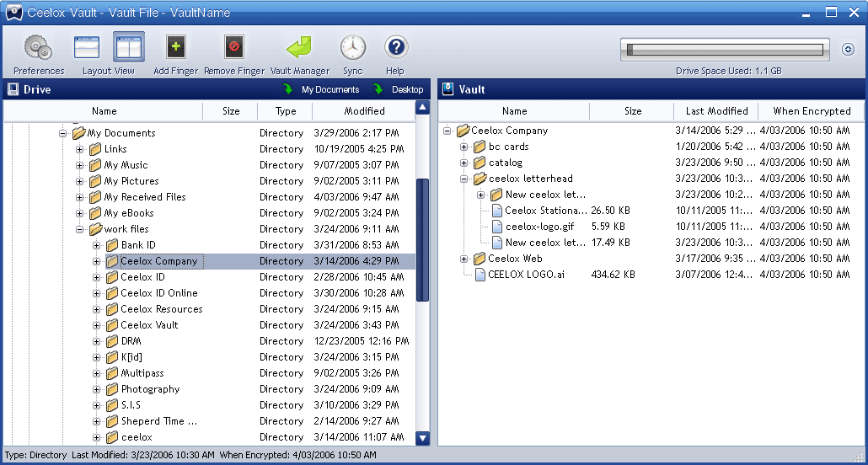Screen dimensions: 868x465
Task: Click the Drive panel header icon
Action: click(x=13, y=89)
